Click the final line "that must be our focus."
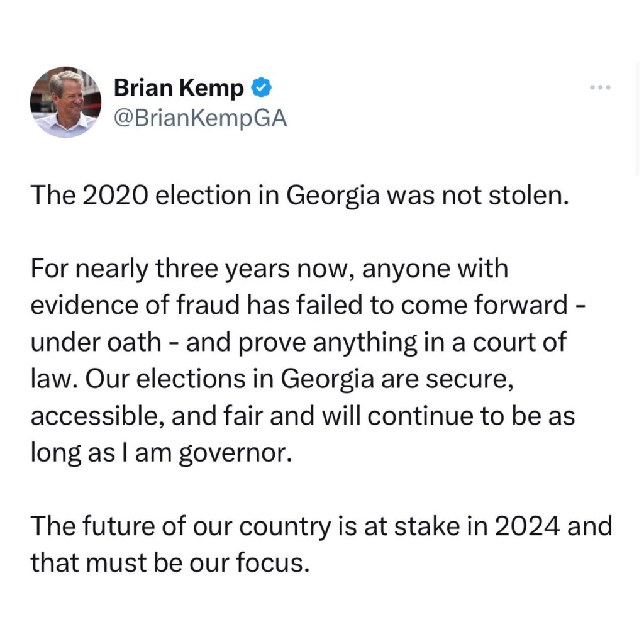 [x=170, y=562]
